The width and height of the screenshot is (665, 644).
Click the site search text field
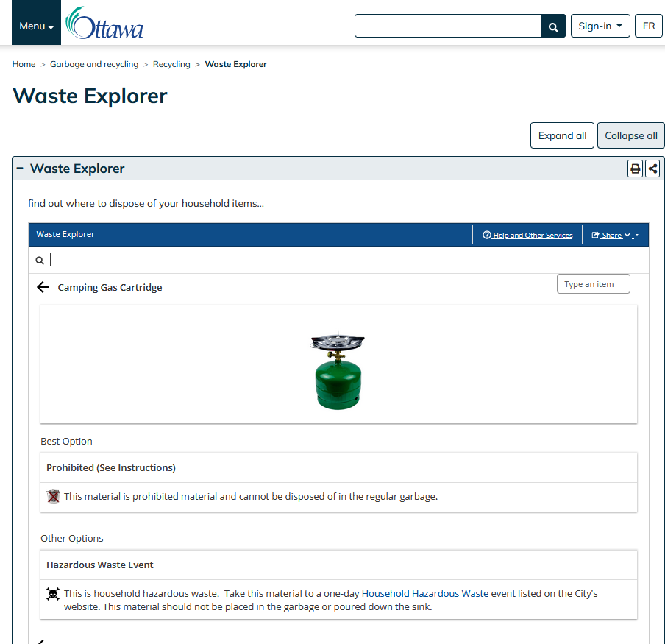point(447,26)
